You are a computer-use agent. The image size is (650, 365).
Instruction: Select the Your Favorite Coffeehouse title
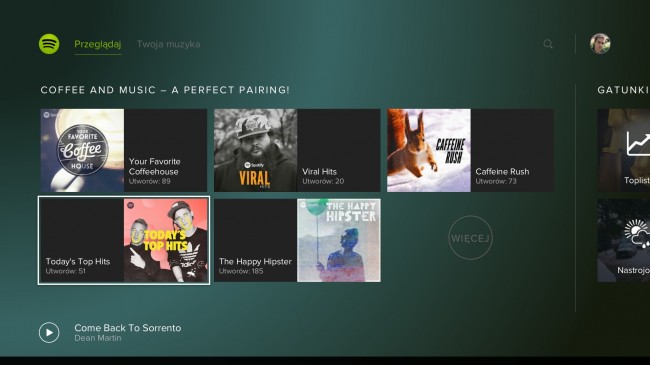(155, 166)
